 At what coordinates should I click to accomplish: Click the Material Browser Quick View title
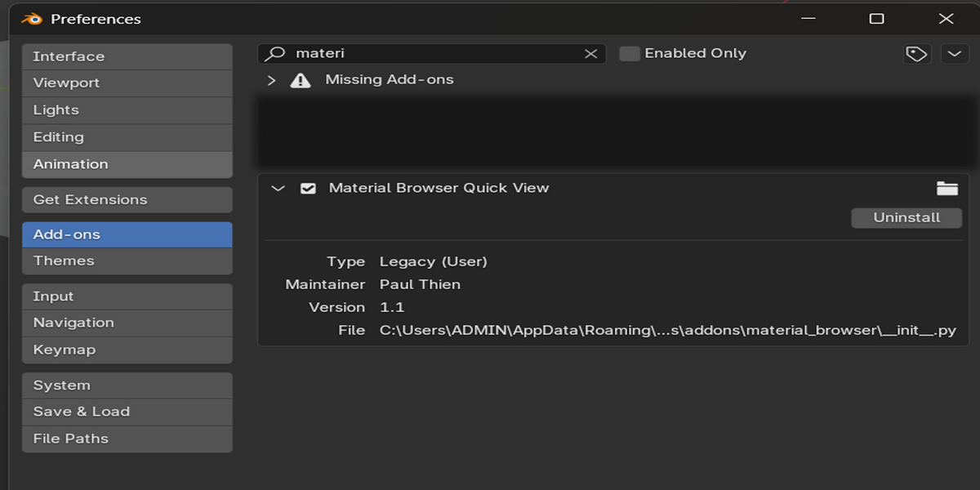pos(439,188)
